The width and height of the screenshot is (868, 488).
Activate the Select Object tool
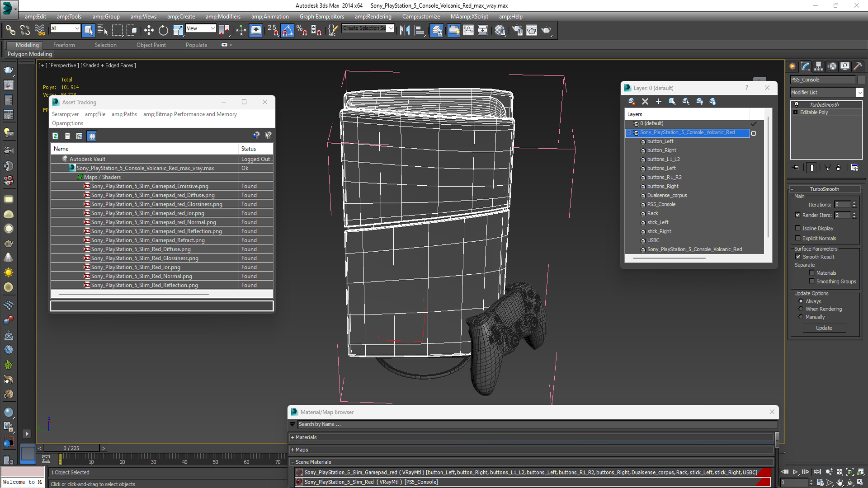point(88,30)
